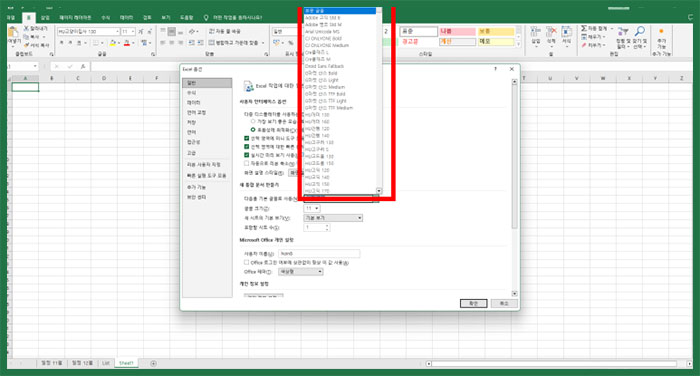Click the Cancel (취소) button in Excel Options

pos(504,303)
